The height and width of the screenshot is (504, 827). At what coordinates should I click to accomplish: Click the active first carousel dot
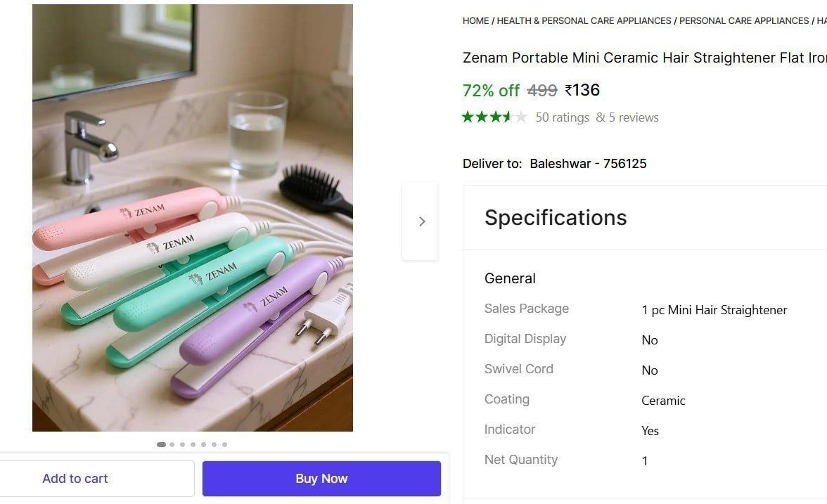click(x=161, y=444)
